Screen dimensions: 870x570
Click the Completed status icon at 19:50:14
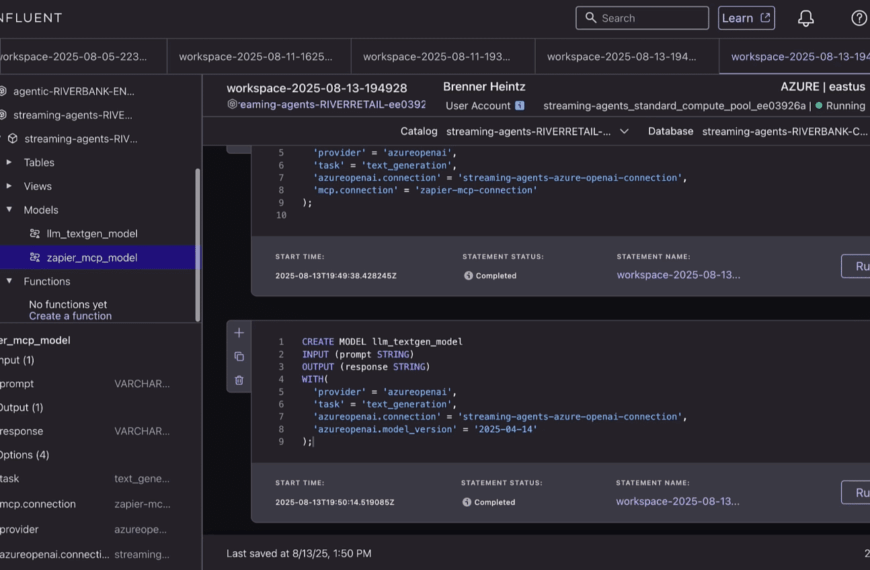pyautogui.click(x=467, y=502)
